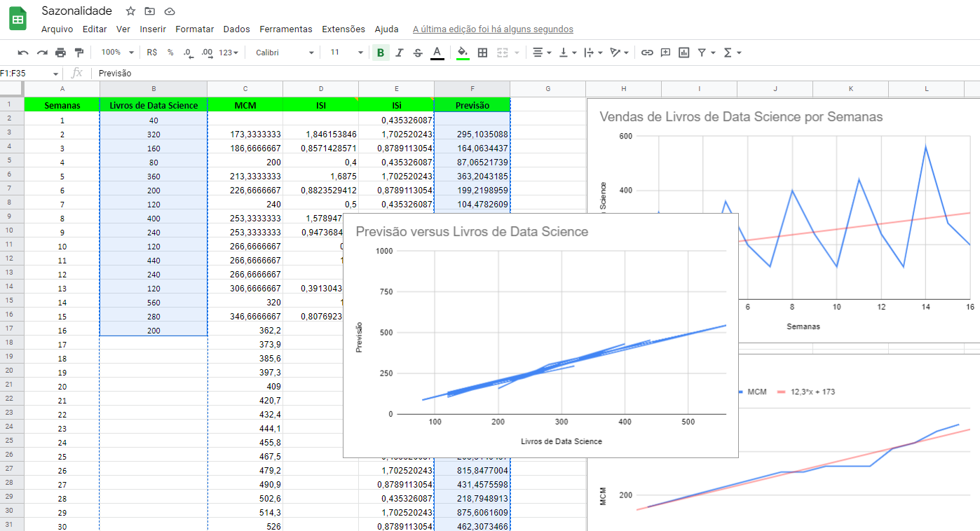Open the Ajuda menu
The image size is (980, 531).
click(386, 29)
